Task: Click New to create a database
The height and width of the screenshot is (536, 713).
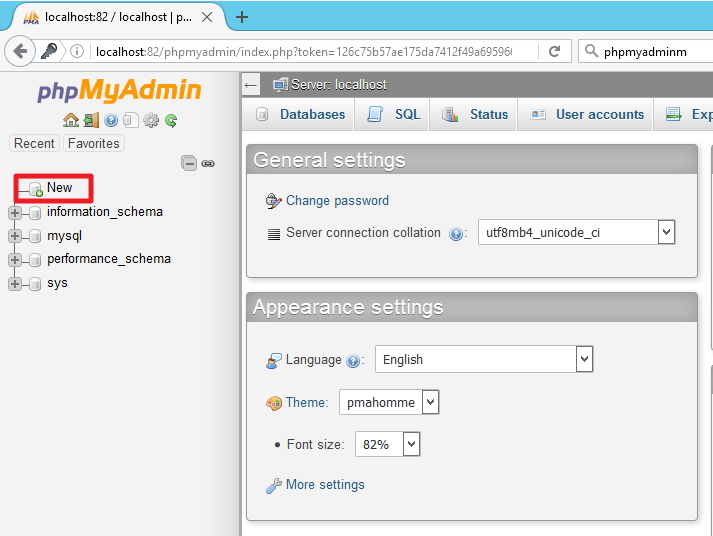Action: tap(59, 187)
